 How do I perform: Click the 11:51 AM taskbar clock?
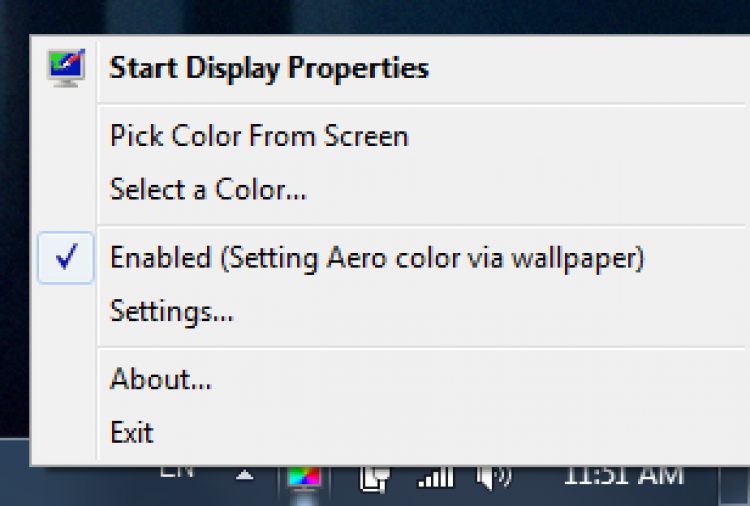point(624,475)
